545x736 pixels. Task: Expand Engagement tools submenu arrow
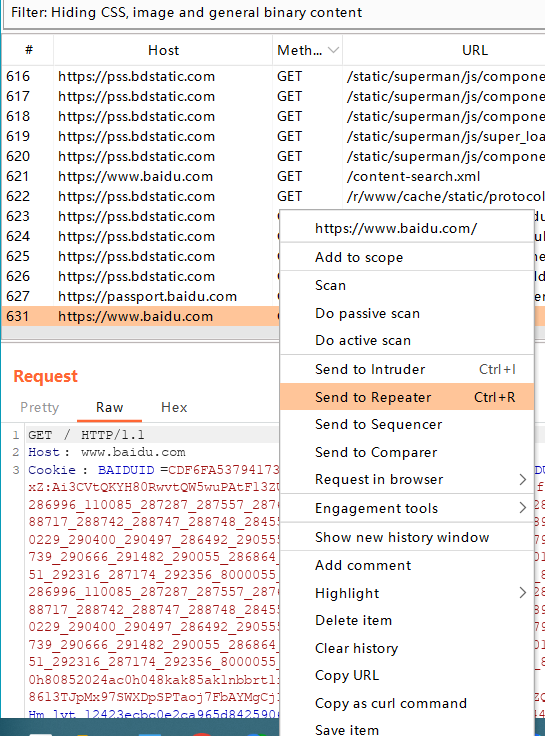[522, 508]
